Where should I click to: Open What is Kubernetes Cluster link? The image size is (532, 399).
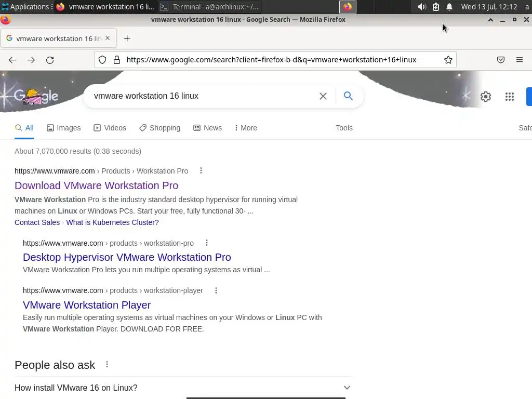point(112,222)
